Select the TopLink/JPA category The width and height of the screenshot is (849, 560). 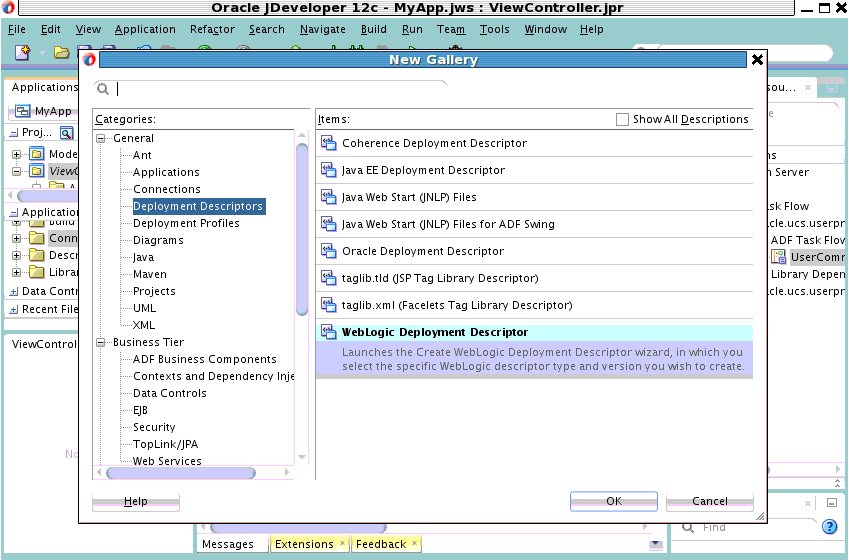166,444
